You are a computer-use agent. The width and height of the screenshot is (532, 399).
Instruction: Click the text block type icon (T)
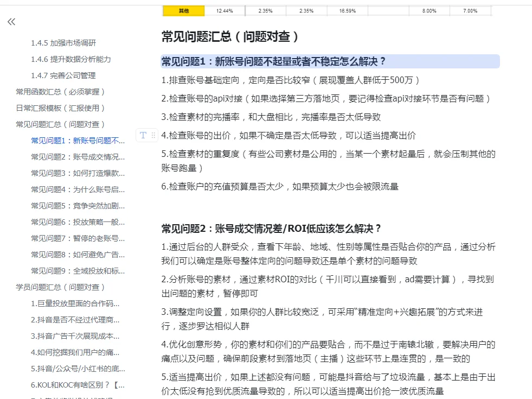[143, 136]
